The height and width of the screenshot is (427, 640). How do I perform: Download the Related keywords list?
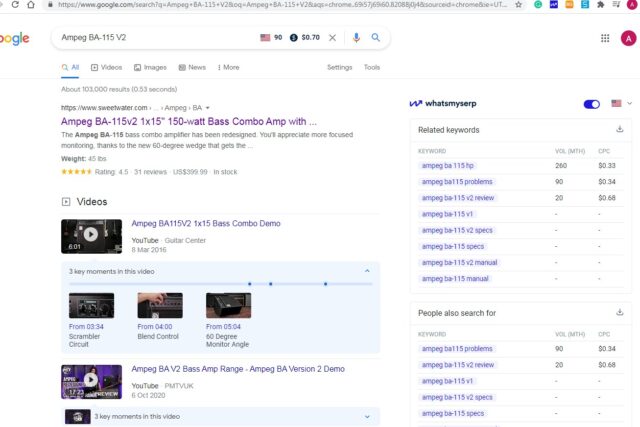click(620, 129)
